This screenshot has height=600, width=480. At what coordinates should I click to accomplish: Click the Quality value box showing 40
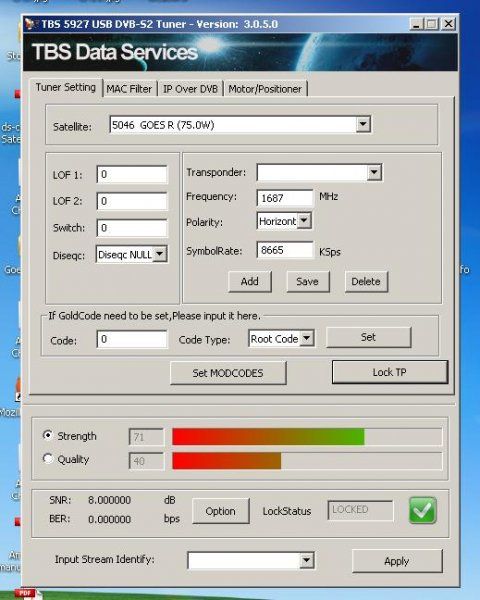(147, 461)
